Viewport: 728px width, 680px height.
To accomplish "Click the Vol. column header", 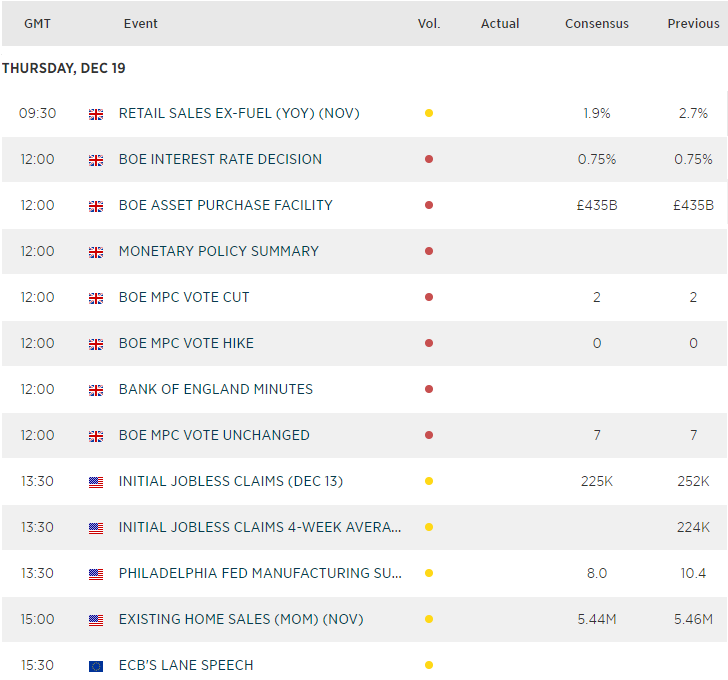I will [428, 24].
